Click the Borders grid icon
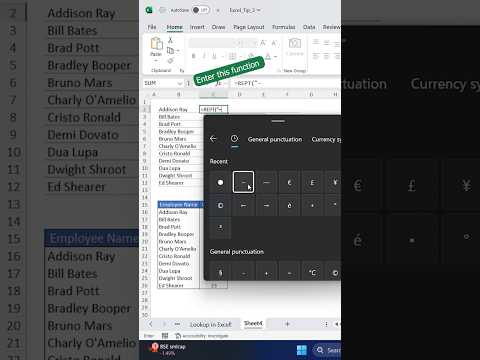 click(x=232, y=56)
